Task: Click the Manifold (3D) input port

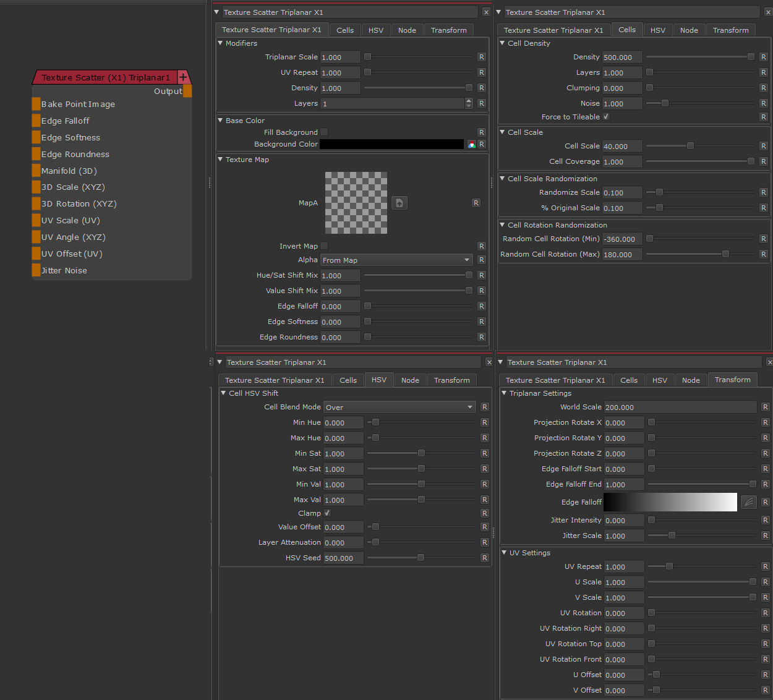Action: click(x=36, y=171)
